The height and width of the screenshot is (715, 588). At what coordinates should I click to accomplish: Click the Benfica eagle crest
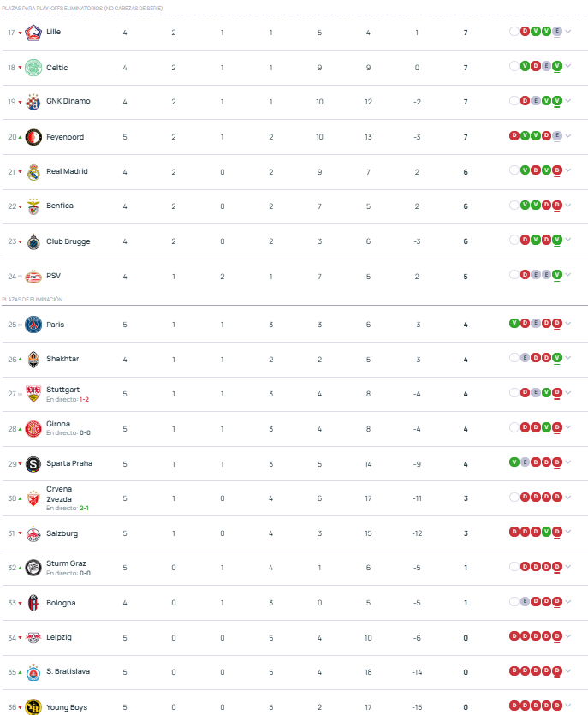point(33,206)
